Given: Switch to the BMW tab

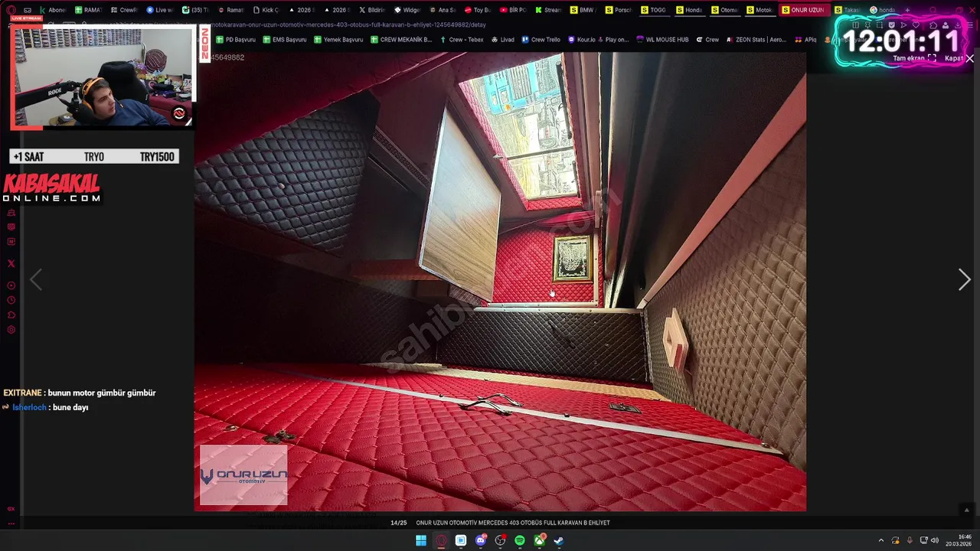Looking at the screenshot, I should [583, 10].
